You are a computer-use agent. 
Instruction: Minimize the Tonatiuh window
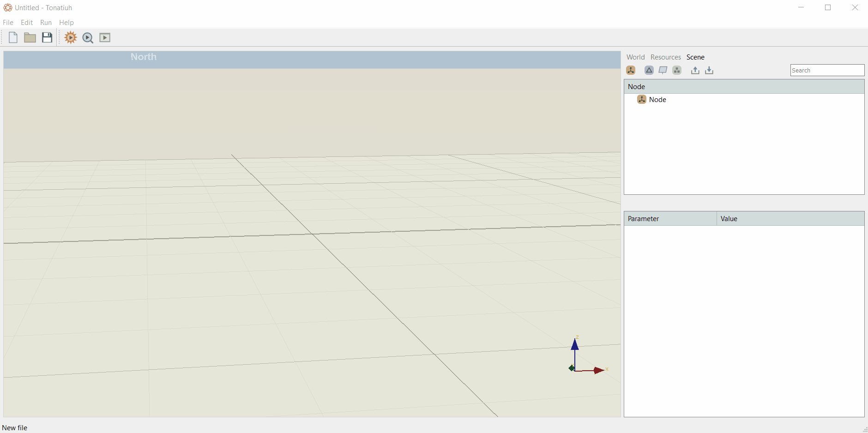(x=801, y=7)
